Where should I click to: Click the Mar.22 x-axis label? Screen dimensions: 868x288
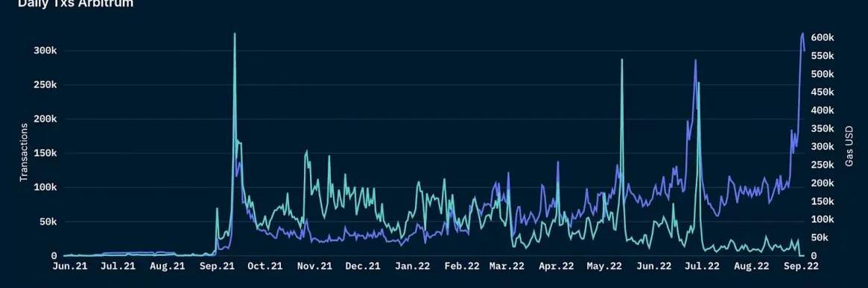tap(507, 266)
